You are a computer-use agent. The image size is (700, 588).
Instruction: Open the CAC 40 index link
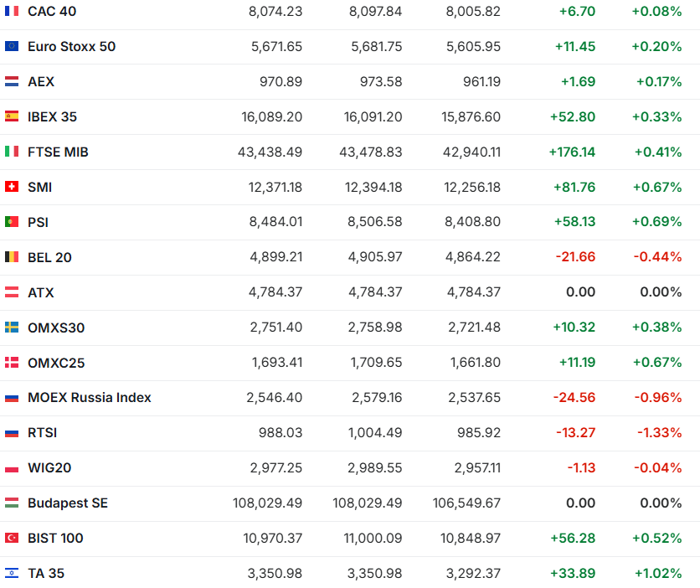click(53, 12)
